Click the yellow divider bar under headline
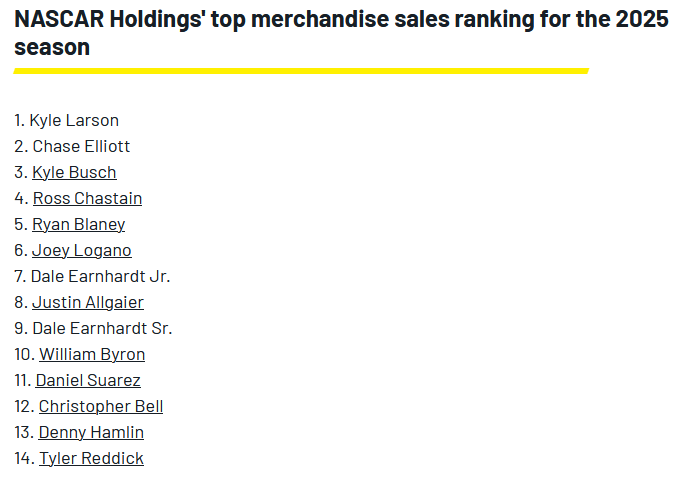 pyautogui.click(x=301, y=70)
